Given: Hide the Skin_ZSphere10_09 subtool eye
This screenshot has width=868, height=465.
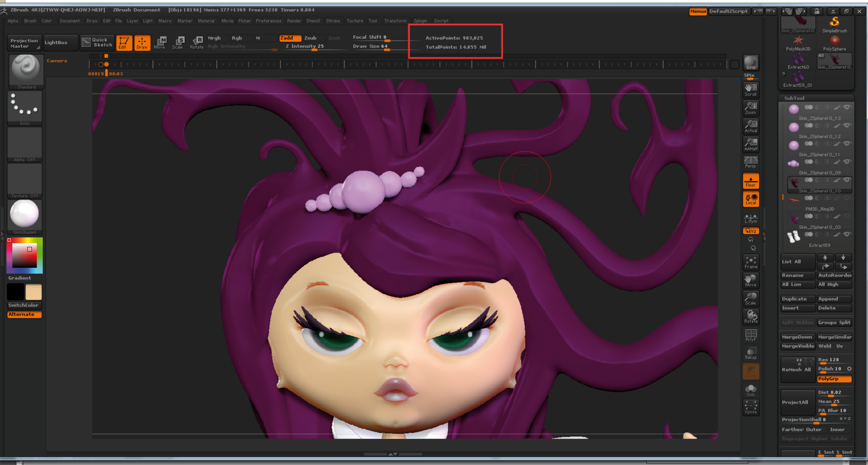Looking at the screenshot, I should pos(847,162).
